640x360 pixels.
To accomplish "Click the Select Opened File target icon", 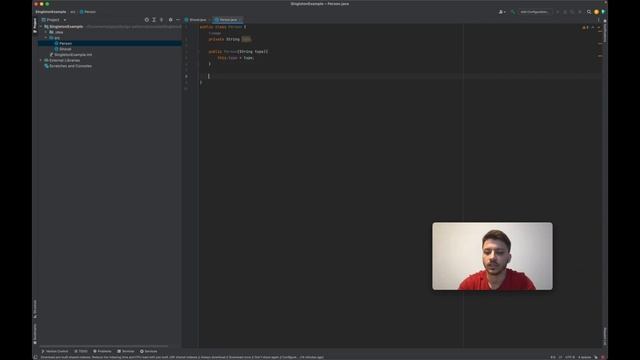I will tap(147, 20).
